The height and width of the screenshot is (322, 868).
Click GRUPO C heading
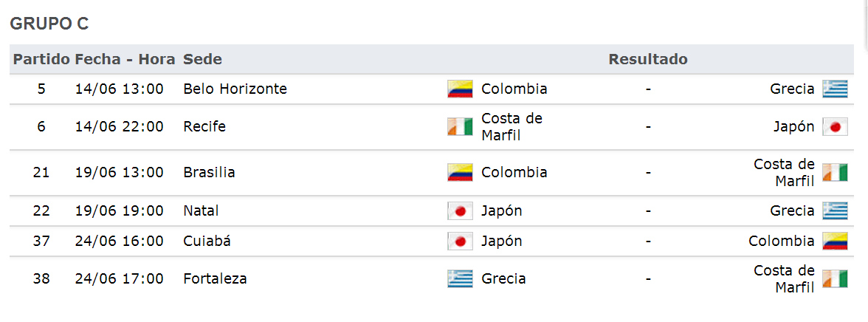tap(49, 24)
